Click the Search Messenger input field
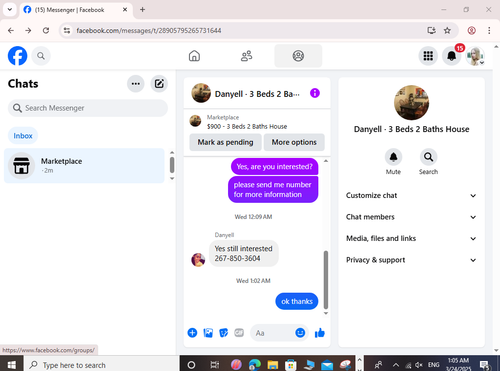This screenshot has width=500, height=371. [x=88, y=108]
